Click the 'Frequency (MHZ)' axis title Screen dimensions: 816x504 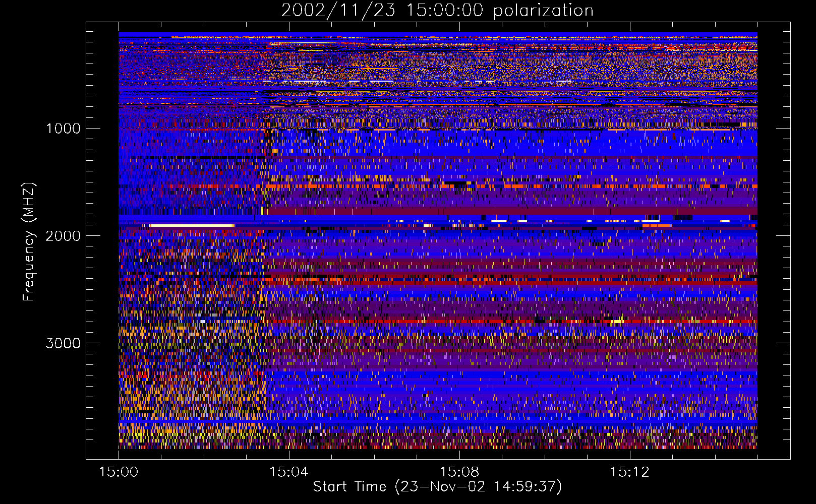[x=29, y=242]
